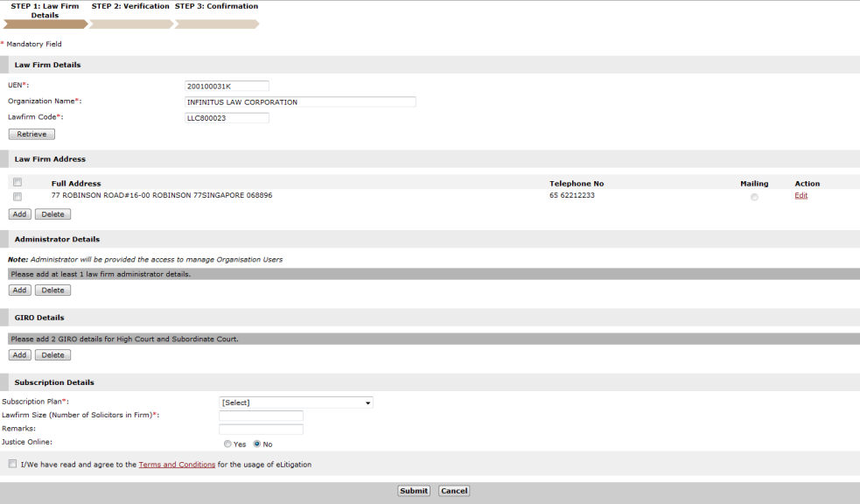The image size is (860, 504).
Task: Go to the Step 2: Verification tab
Action: tap(130, 7)
